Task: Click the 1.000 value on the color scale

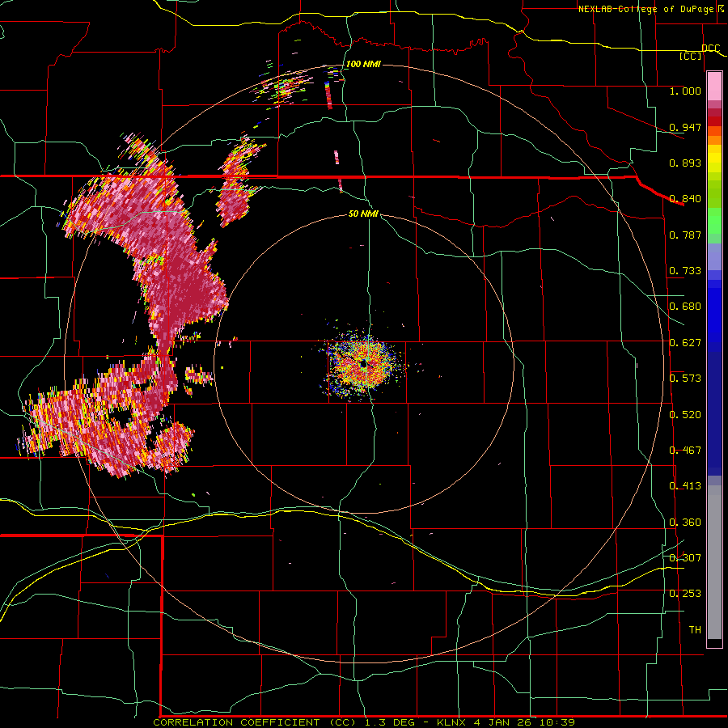Action: click(x=685, y=91)
